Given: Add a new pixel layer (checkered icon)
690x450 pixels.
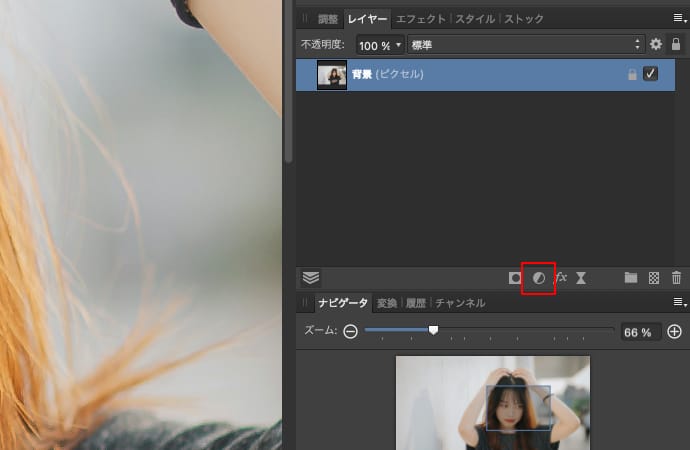Looking at the screenshot, I should 654,278.
